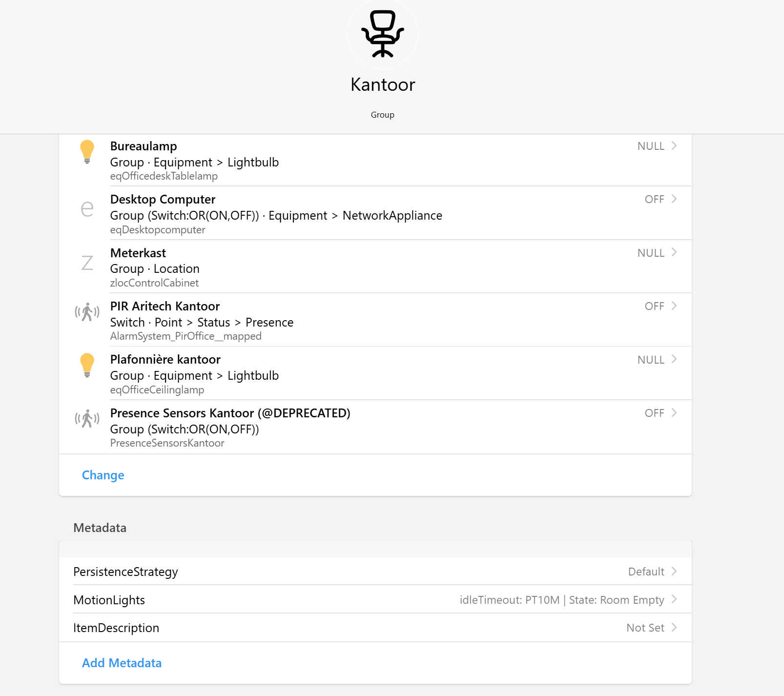Open the PersistenceStrategy metadata entry

(x=125, y=572)
